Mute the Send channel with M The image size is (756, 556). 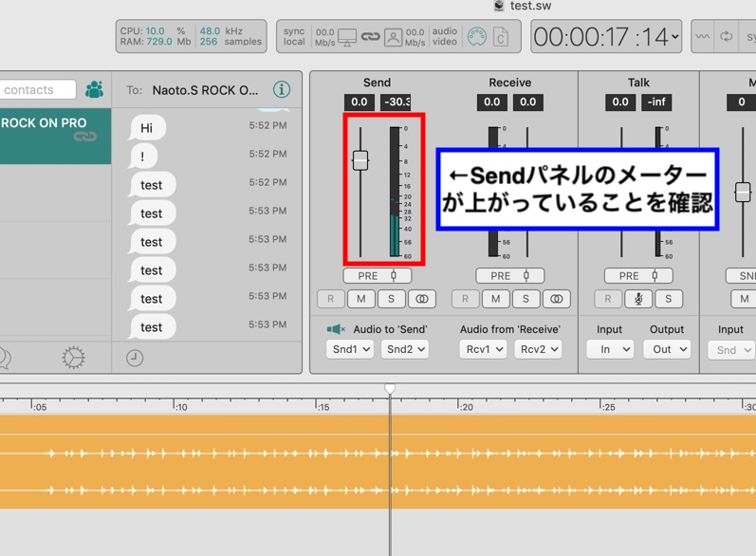[361, 299]
